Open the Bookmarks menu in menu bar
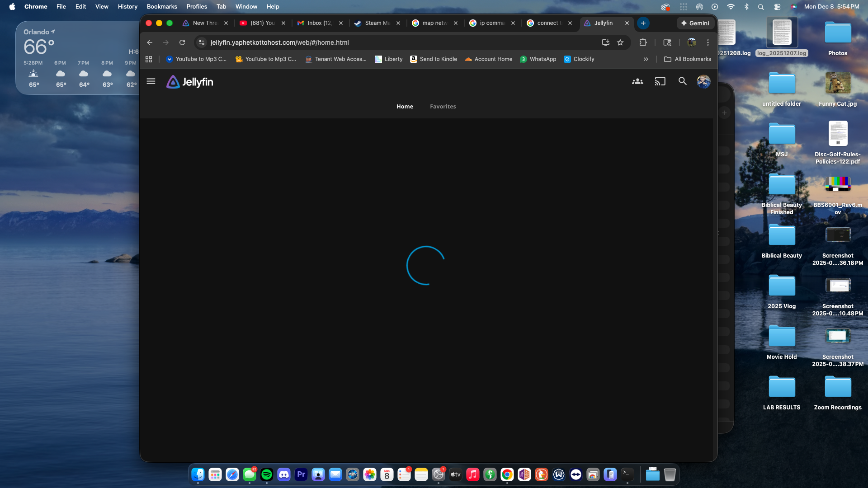This screenshot has width=868, height=488. [x=162, y=6]
